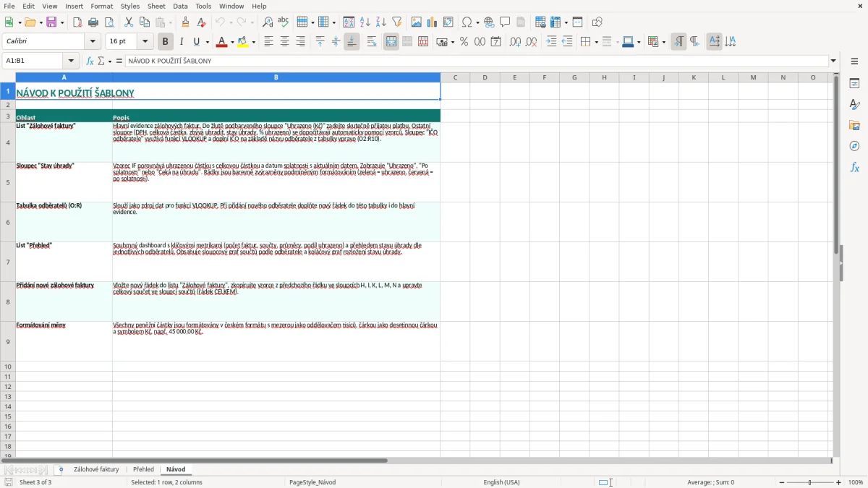Open the Insert Chart tool
This screenshot has height=488, width=868.
[x=432, y=22]
